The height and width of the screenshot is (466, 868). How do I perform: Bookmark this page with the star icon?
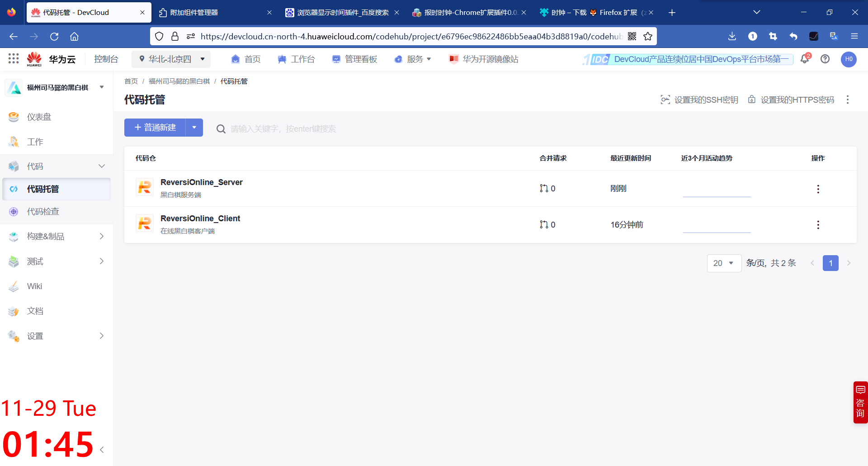point(648,36)
